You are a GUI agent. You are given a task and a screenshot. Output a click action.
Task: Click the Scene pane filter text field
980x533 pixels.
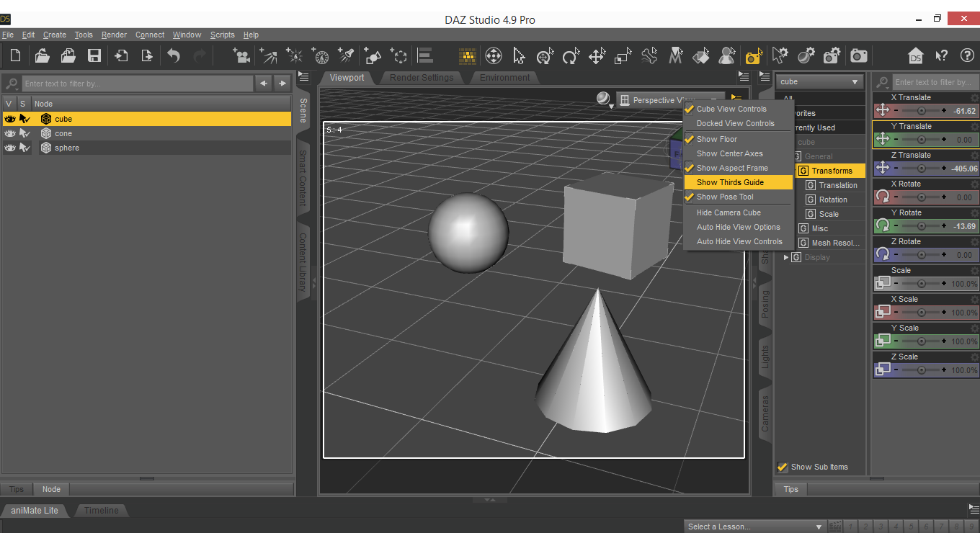point(137,84)
